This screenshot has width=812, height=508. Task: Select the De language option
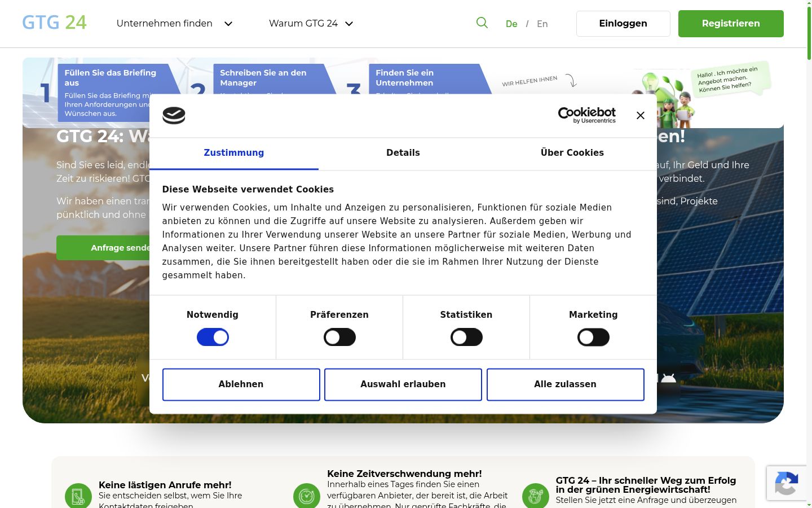click(511, 24)
